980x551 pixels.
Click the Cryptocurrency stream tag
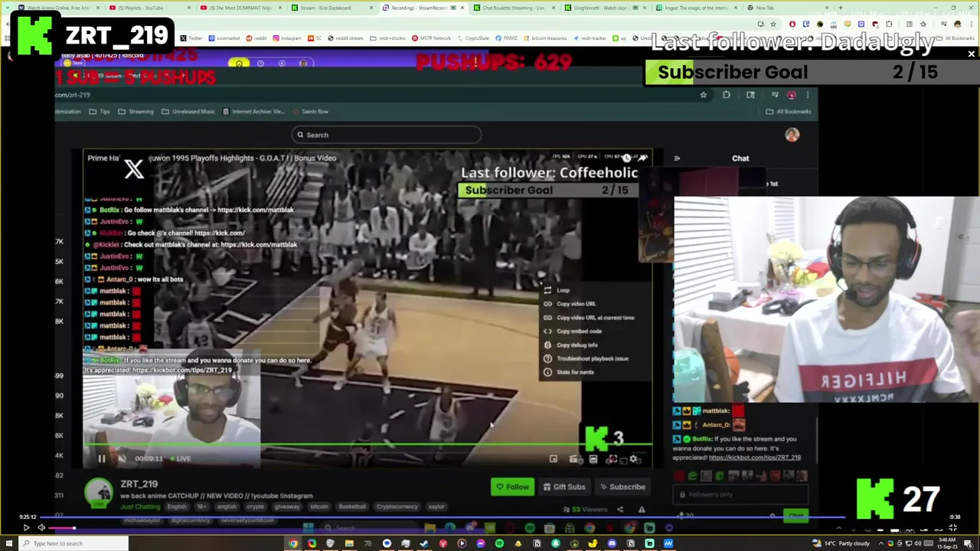point(397,507)
